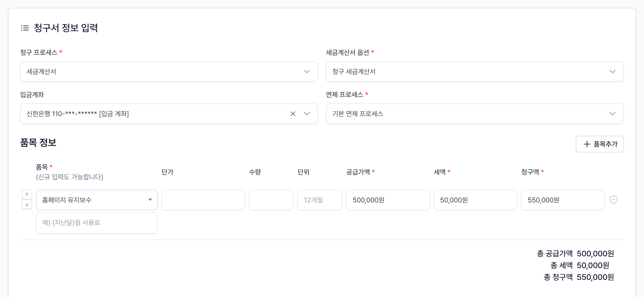644x297 pixels.
Task: Click the list icon beside 청구서 정보 입력
Action: click(25, 28)
